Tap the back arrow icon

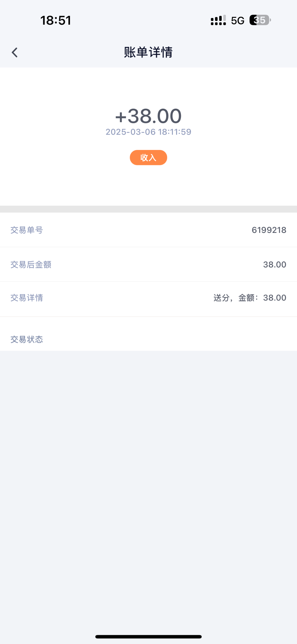pos(15,52)
